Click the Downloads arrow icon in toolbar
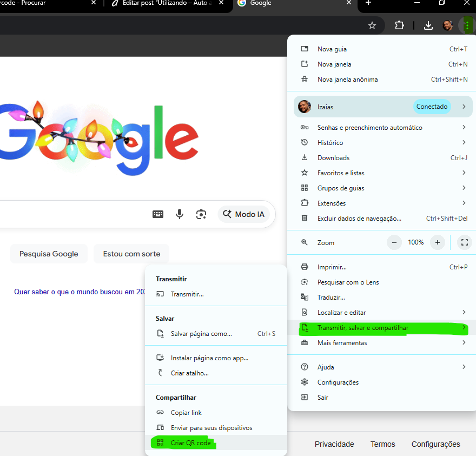The image size is (476, 456). [428, 25]
